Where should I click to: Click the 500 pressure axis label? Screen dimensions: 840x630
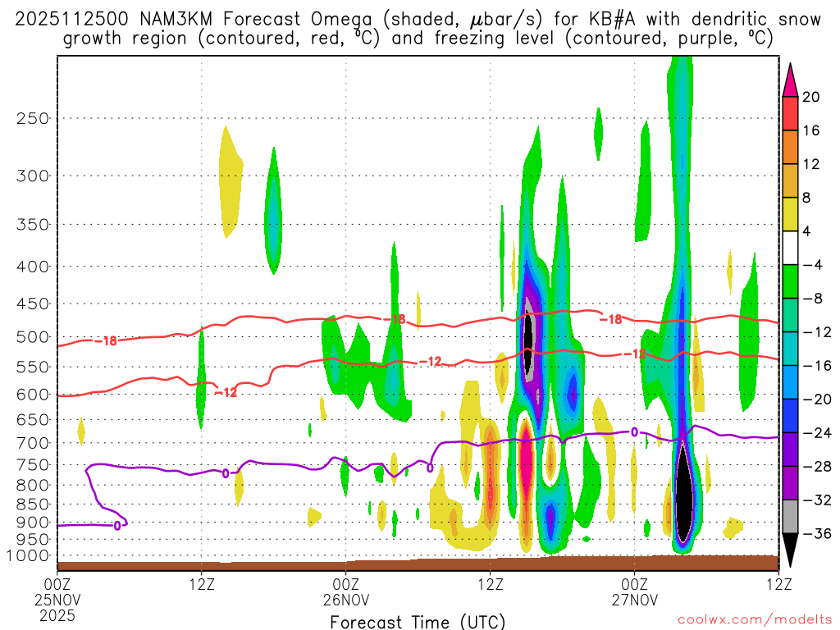pos(33,337)
